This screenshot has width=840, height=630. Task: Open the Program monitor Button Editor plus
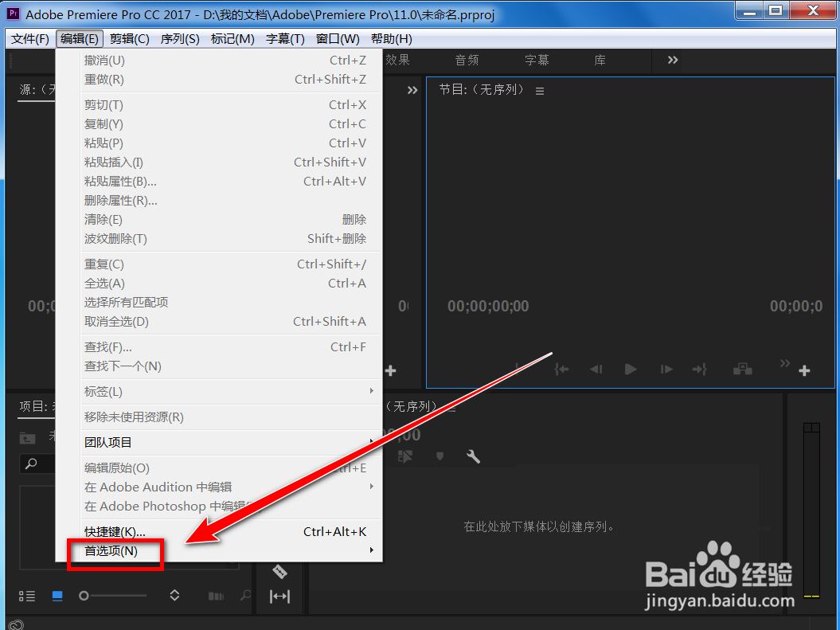[x=804, y=370]
